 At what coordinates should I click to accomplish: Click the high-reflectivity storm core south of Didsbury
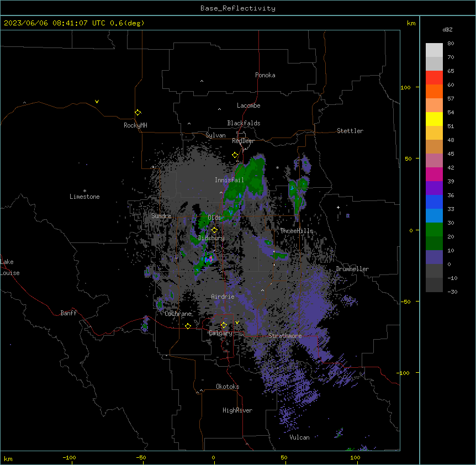tap(209, 259)
